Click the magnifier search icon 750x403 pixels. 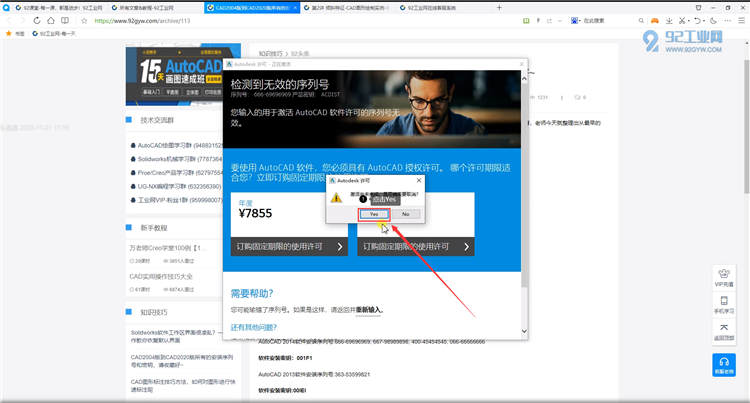click(641, 21)
